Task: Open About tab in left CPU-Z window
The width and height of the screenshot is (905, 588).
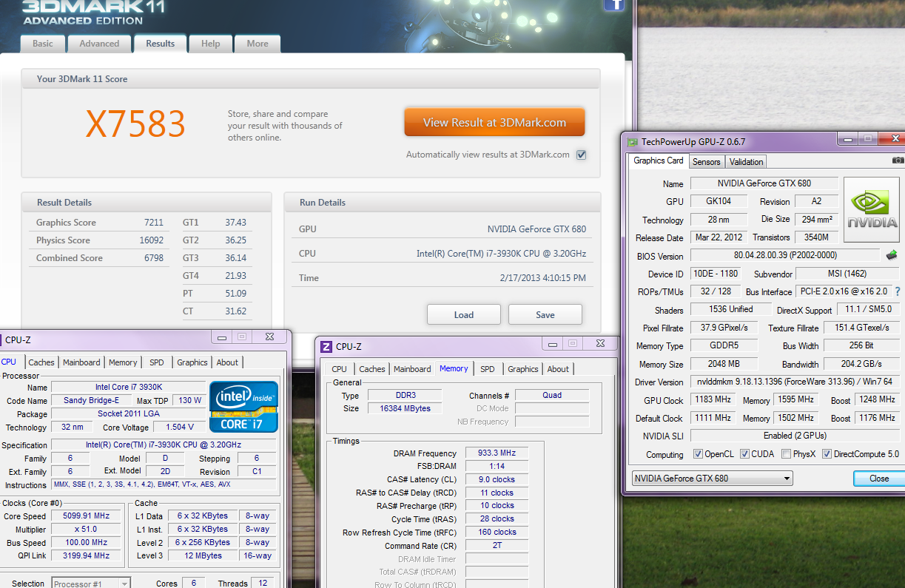Action: coord(227,362)
